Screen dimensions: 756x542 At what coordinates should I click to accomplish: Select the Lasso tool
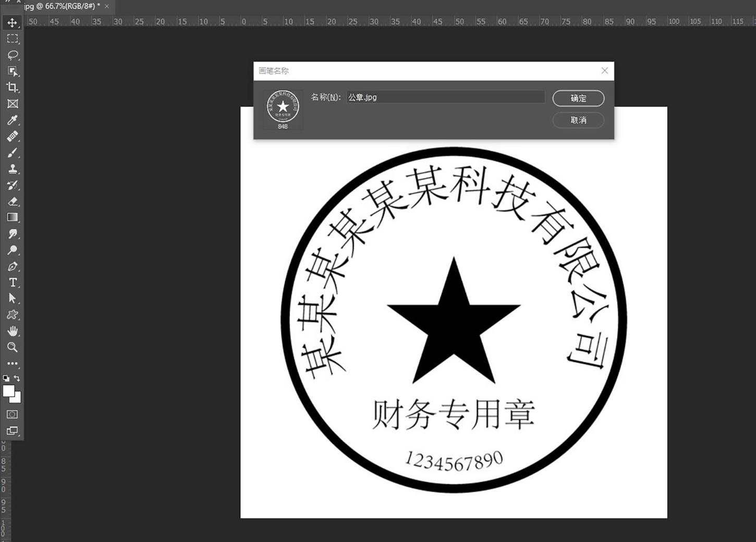[13, 55]
